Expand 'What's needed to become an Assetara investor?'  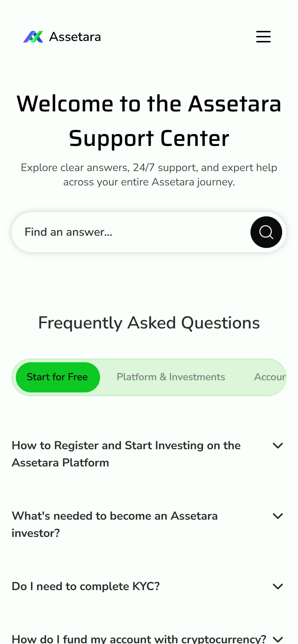278,516
